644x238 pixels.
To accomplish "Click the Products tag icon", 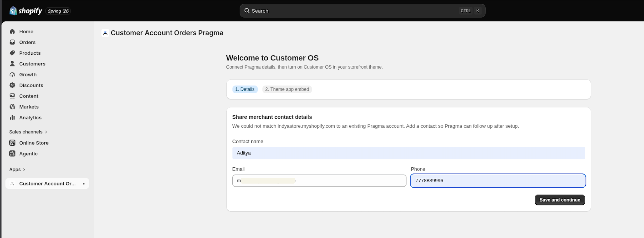I will (12, 53).
